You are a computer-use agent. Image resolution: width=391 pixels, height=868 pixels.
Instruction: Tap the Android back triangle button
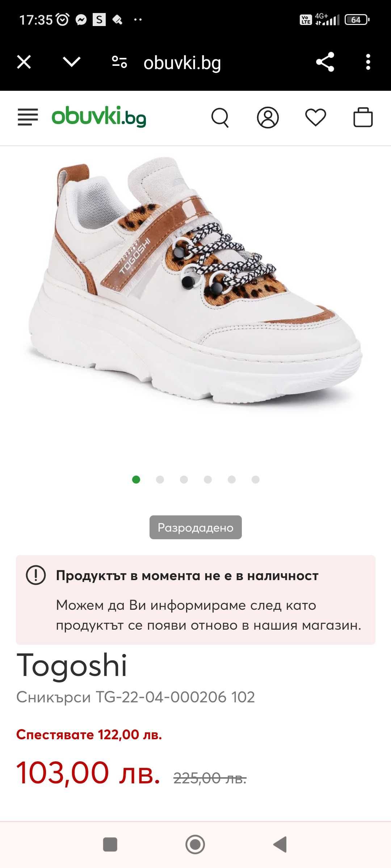click(x=280, y=844)
